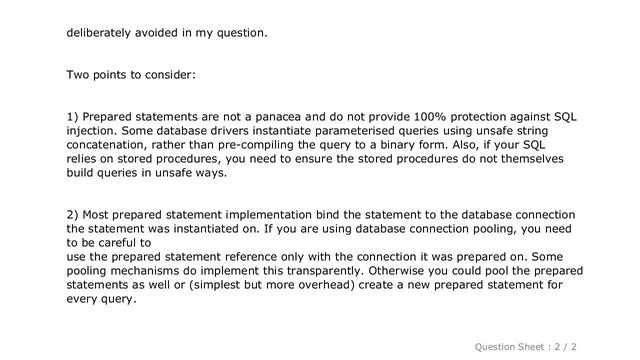Click the 'Two points to consider:' line
The height and width of the screenshot is (360, 640).
coord(131,75)
